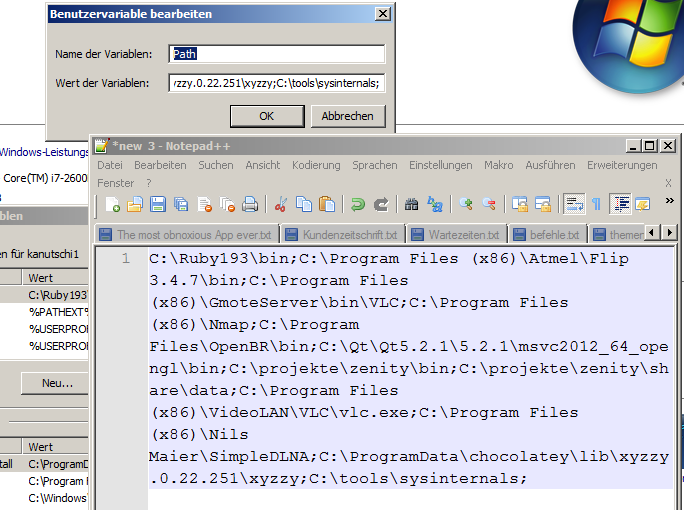
Task: Open the Suchen menu
Action: click(215, 165)
